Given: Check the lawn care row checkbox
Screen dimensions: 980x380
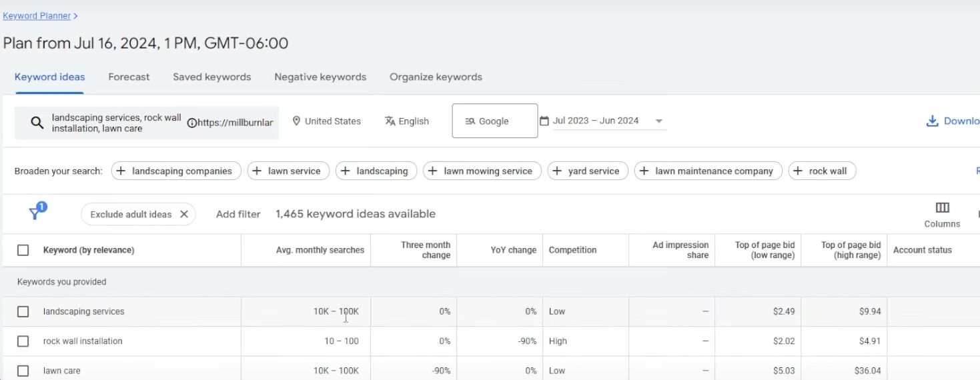Looking at the screenshot, I should [x=23, y=371].
